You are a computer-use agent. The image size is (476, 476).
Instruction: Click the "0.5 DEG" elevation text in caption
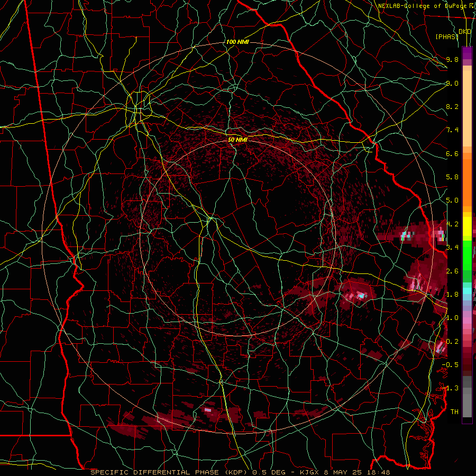(269, 472)
